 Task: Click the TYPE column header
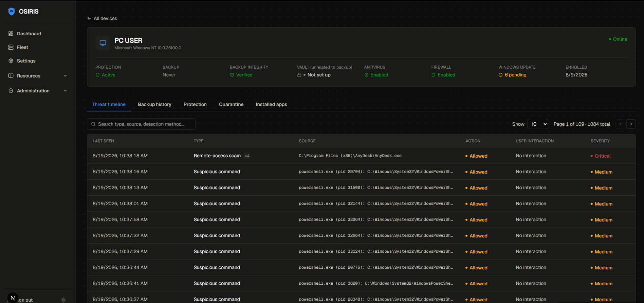199,141
